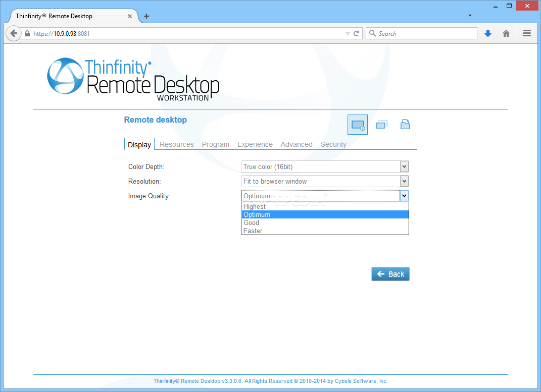
Task: Go to the browser home page icon
Action: (506, 33)
